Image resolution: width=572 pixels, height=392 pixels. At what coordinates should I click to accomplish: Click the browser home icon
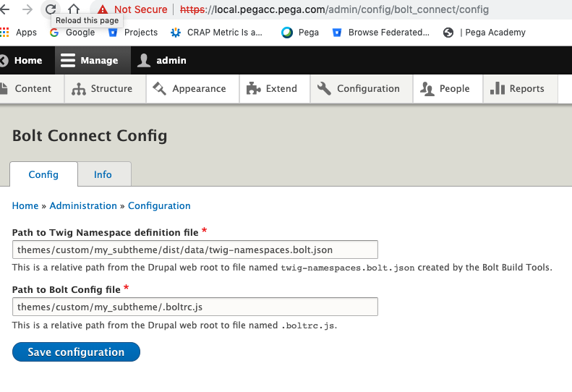click(74, 9)
